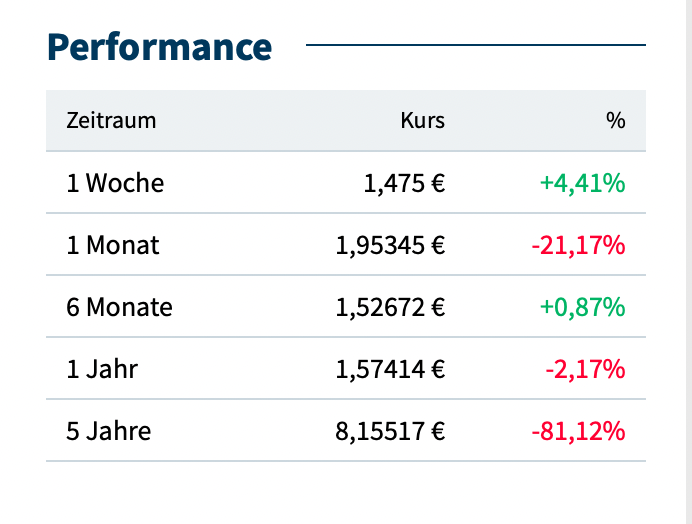Image resolution: width=692 pixels, height=524 pixels.
Task: Click the 1,57414 € price value
Action: point(391,369)
